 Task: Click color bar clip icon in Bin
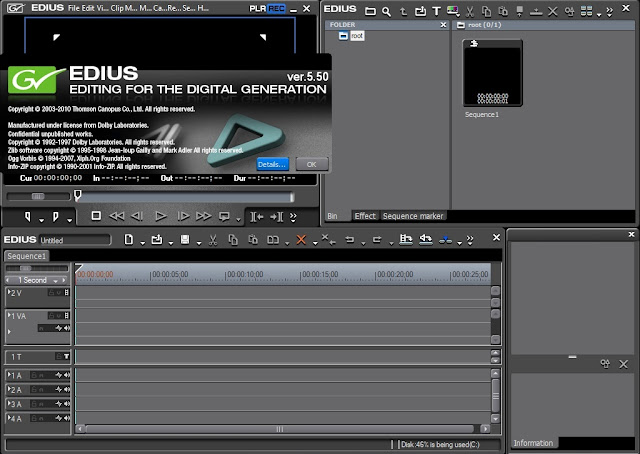coord(453,11)
